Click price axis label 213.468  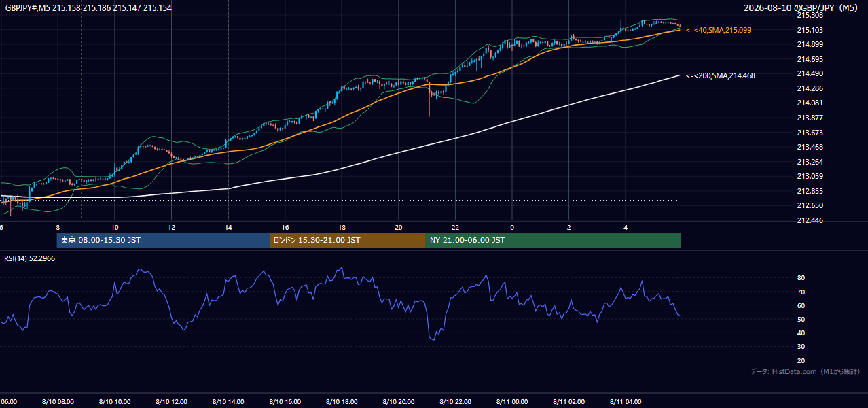(x=810, y=147)
